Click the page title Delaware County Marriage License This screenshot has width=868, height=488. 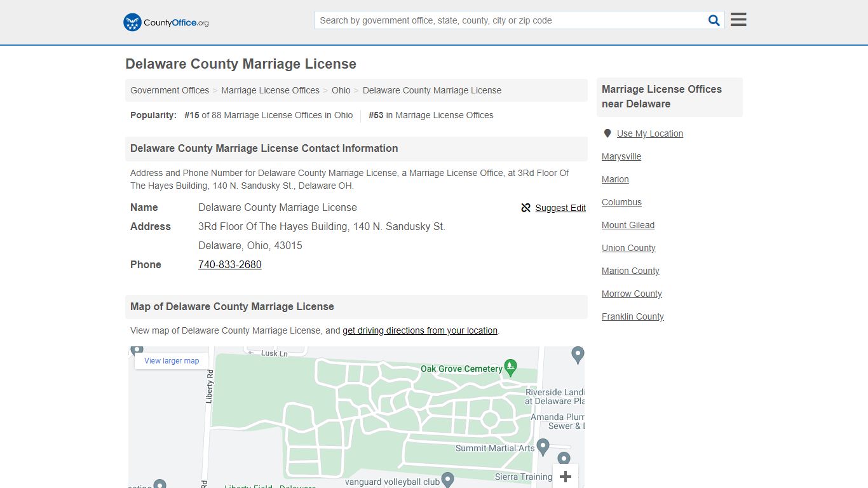click(x=241, y=64)
